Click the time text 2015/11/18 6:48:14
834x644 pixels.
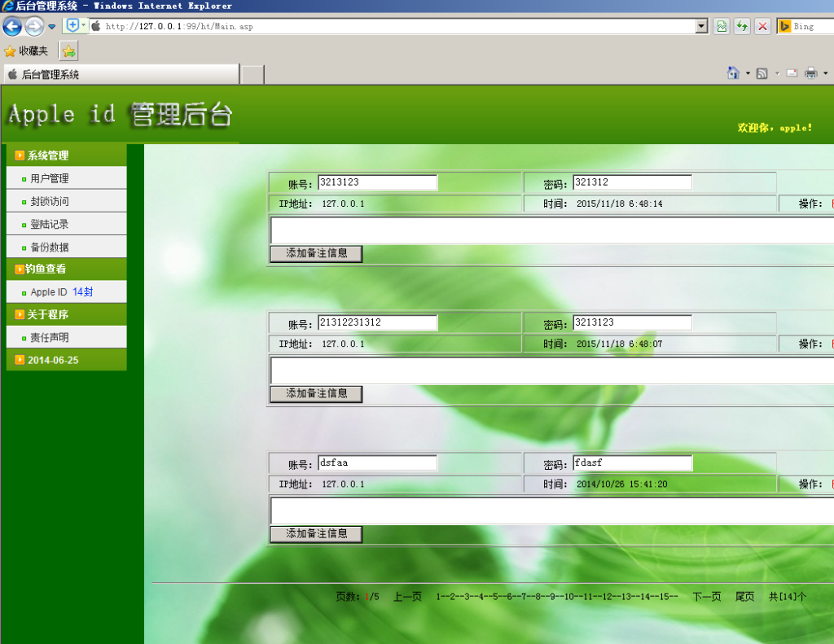[620, 204]
